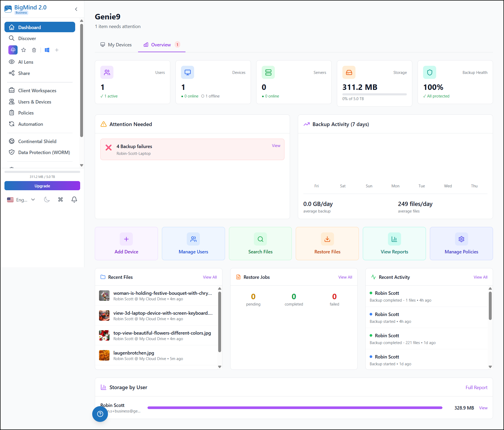Select the My Cloud Drive storage icon
Screen dimensions: 504x430
click(13, 50)
